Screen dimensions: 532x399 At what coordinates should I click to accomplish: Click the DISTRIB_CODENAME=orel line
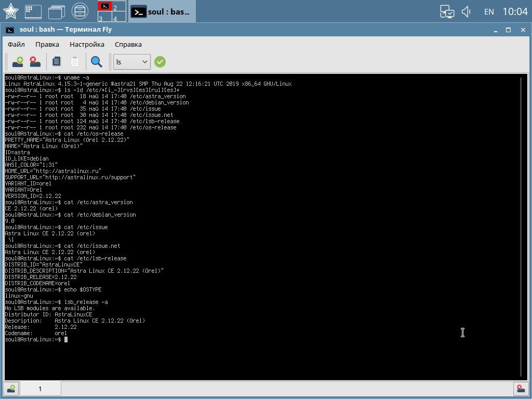coord(37,283)
